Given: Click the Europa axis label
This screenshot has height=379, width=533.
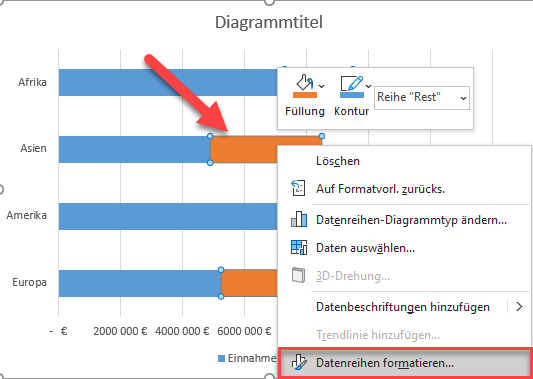Looking at the screenshot, I should [x=30, y=282].
